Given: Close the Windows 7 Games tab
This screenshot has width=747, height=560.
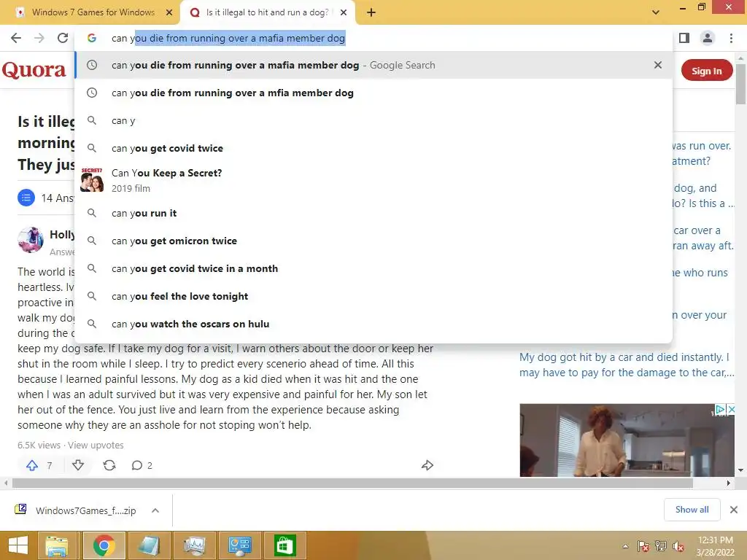Looking at the screenshot, I should pyautogui.click(x=169, y=12).
